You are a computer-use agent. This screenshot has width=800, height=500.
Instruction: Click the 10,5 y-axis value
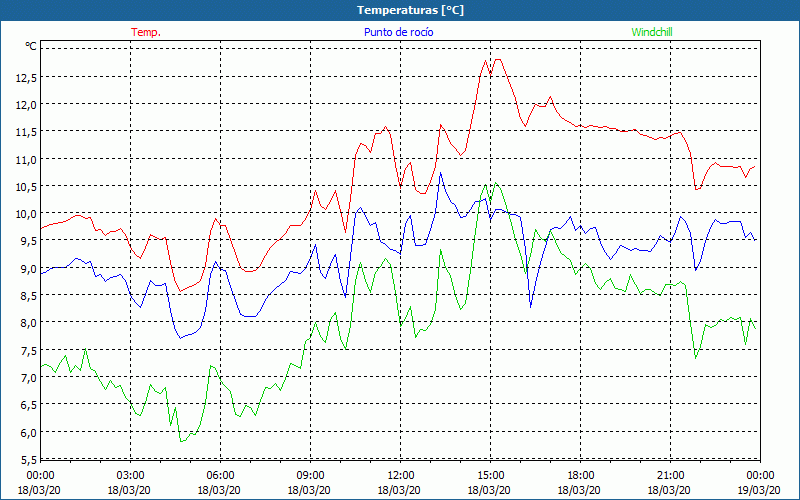pos(26,186)
